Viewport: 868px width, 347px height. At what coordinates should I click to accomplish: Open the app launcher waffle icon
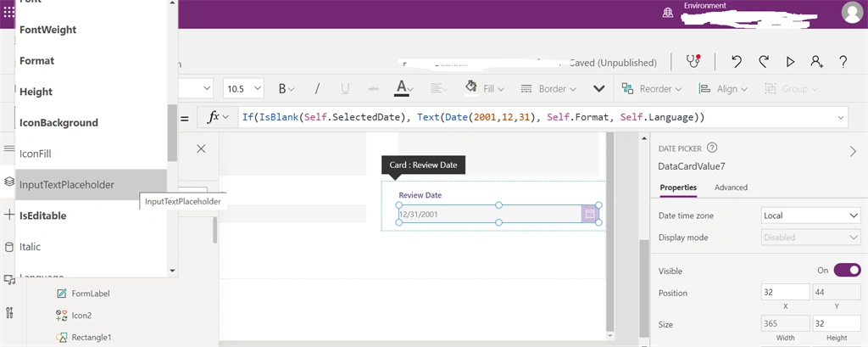(9, 12)
